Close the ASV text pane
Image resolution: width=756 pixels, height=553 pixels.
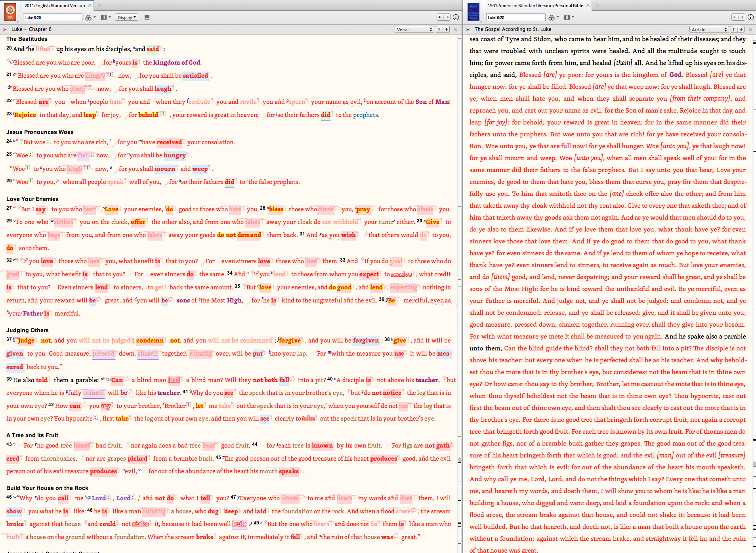click(x=750, y=29)
